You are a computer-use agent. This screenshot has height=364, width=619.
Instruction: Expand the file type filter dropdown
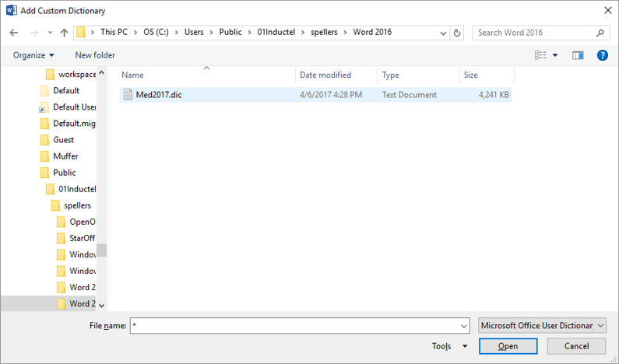point(543,325)
